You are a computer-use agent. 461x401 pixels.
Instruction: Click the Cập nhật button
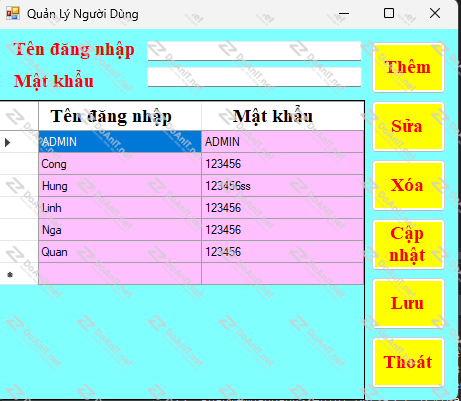tap(408, 245)
